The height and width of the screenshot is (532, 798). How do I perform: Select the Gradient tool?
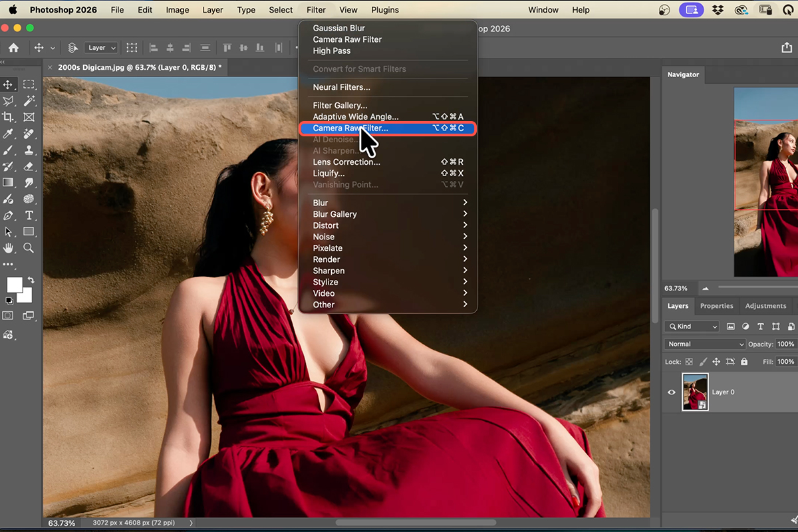9,183
